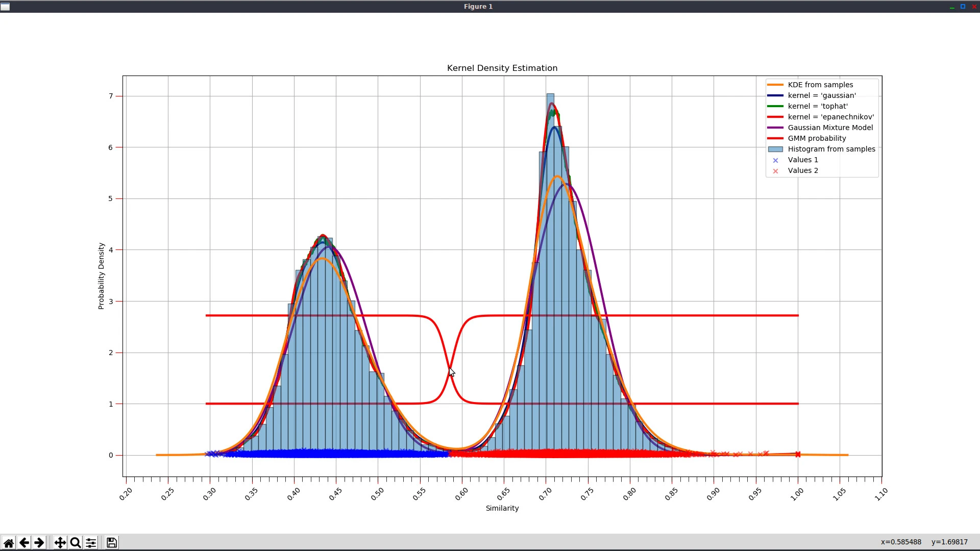Activate the zoom to rectangle tool
Viewport: 980px width, 551px height.
(x=76, y=543)
